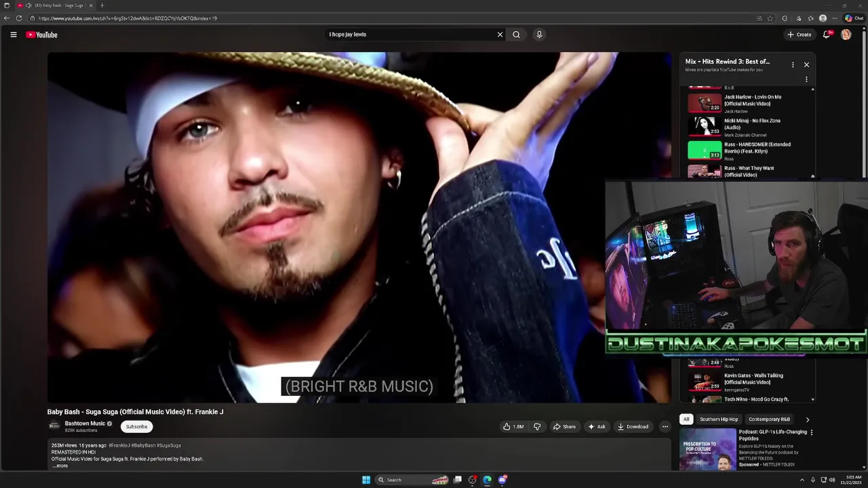The width and height of the screenshot is (868, 488).
Task: Dislike the video with thumbs down
Action: 537,426
